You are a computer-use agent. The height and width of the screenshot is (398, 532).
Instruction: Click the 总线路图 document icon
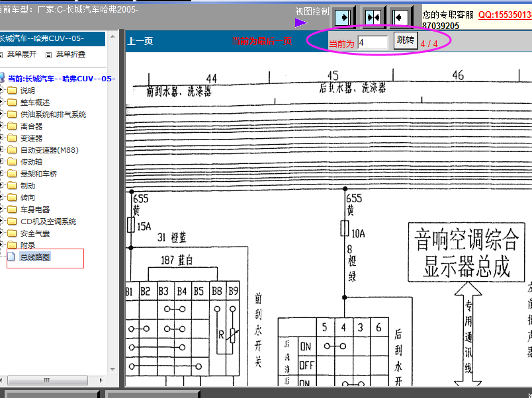click(11, 257)
